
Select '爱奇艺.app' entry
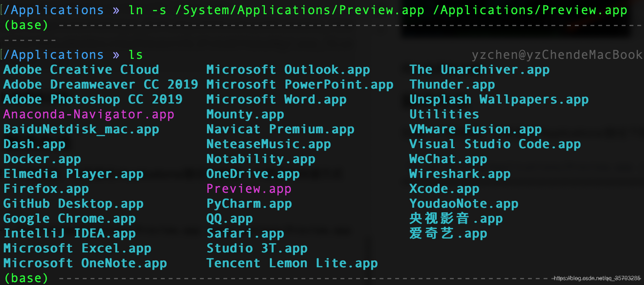click(x=448, y=234)
